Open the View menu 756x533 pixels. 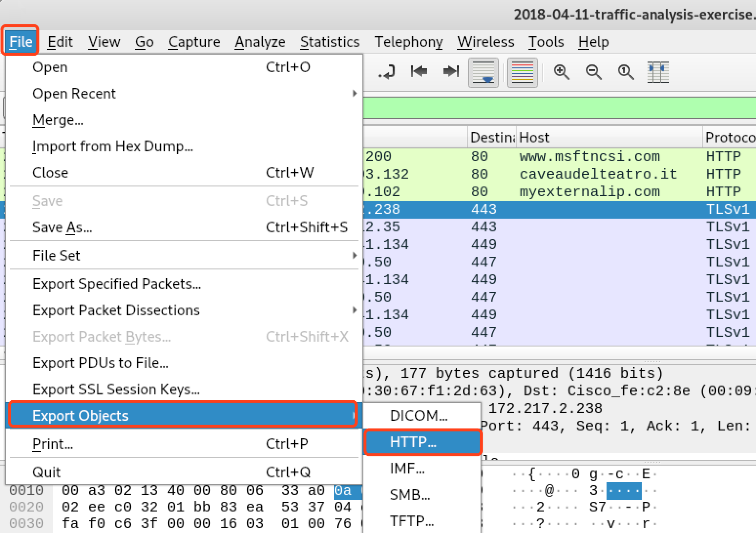104,41
